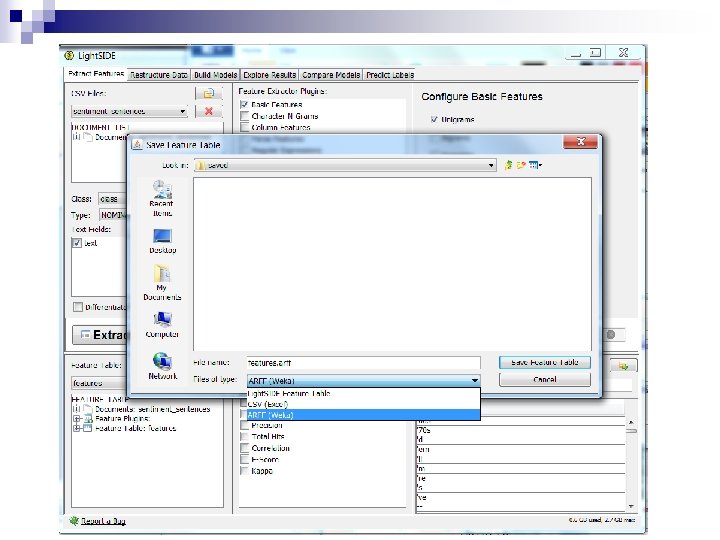Collapse the Files of Type dropdown arrow
The height and width of the screenshot is (540, 720).
(x=474, y=381)
